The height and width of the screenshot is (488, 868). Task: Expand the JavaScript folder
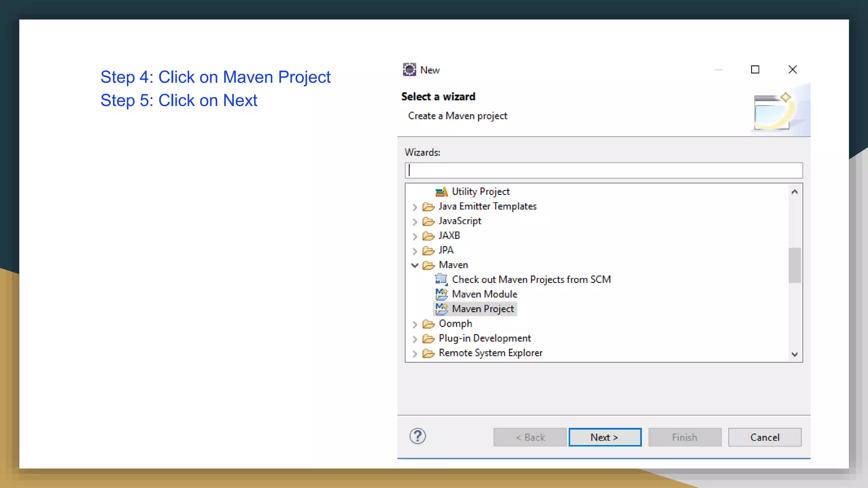415,222
